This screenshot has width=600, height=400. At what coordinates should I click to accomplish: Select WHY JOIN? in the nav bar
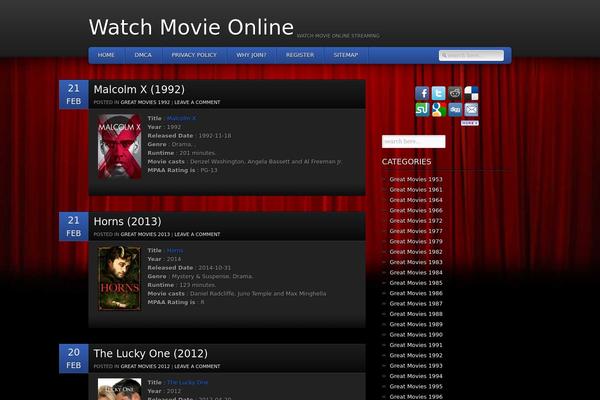point(251,55)
